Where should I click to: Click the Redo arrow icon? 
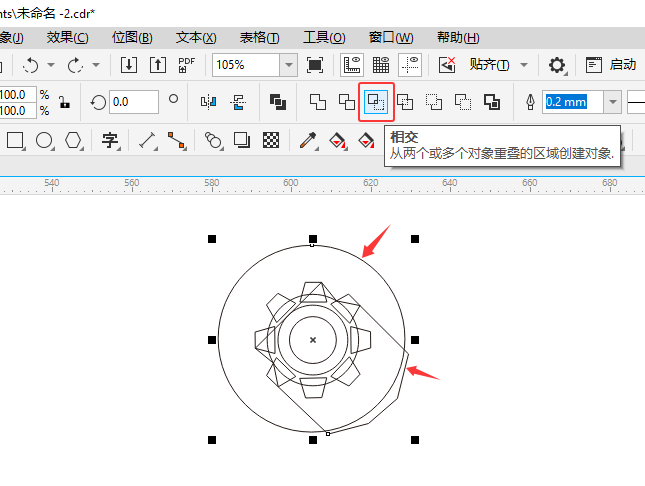click(75, 65)
